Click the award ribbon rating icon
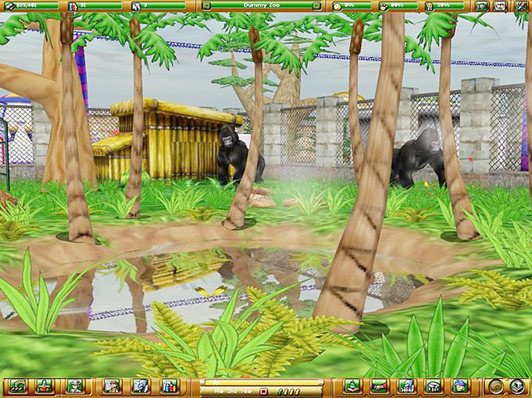 pos(430,6)
